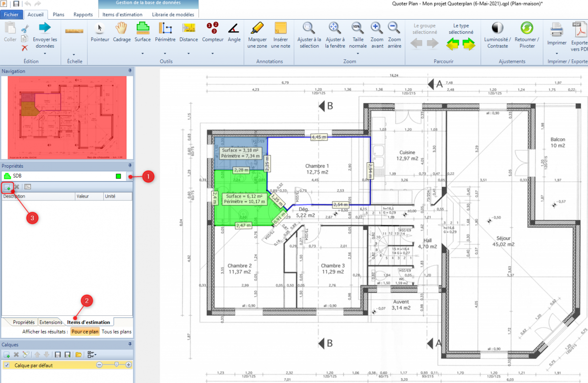Select 'Pour ce plan' results option
The width and height of the screenshot is (588, 383).
pos(85,332)
